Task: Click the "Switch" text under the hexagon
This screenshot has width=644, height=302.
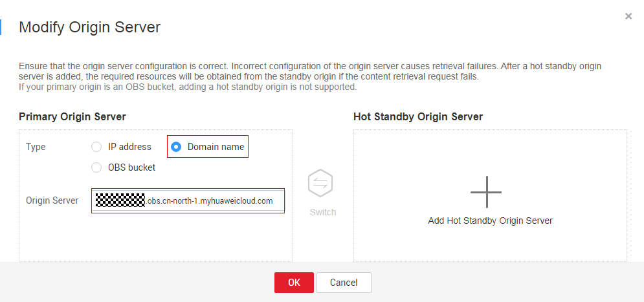Action: (322, 212)
